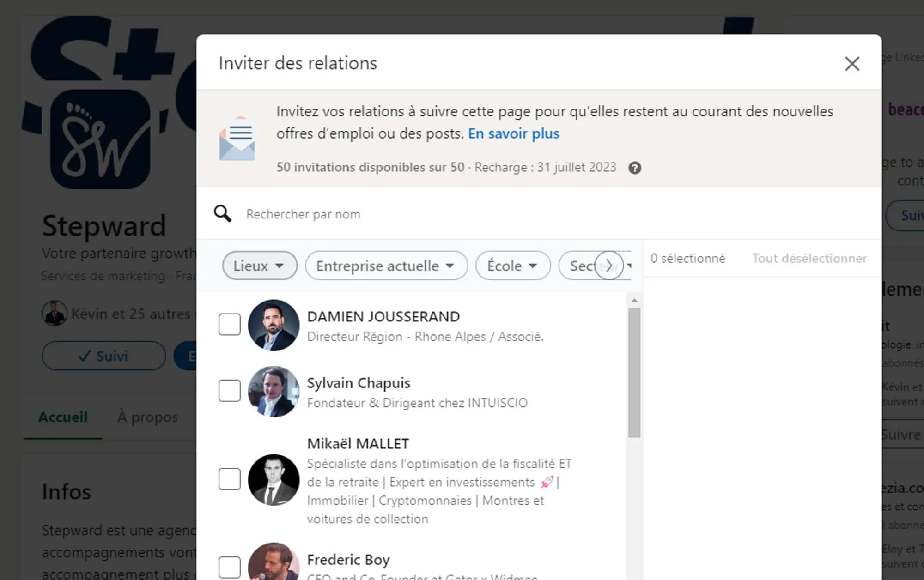Viewport: 924px width, 580px height.
Task: Close the Inviter des relations dialog
Action: pos(852,64)
